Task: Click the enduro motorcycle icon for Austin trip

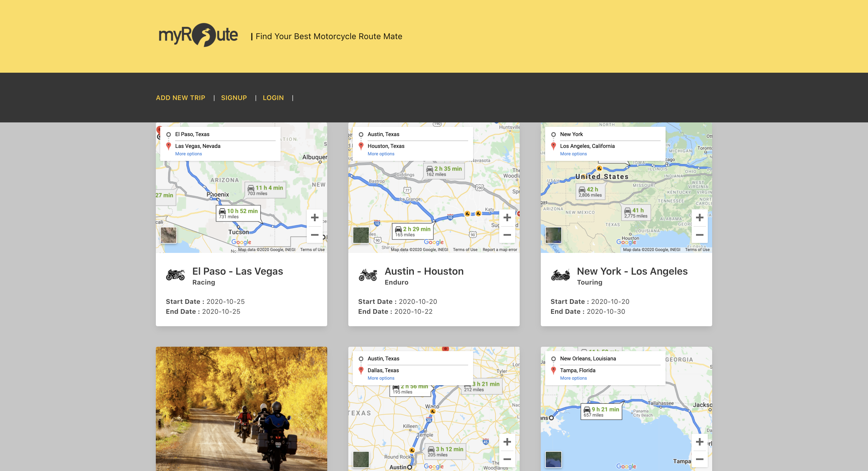Action: click(368, 275)
